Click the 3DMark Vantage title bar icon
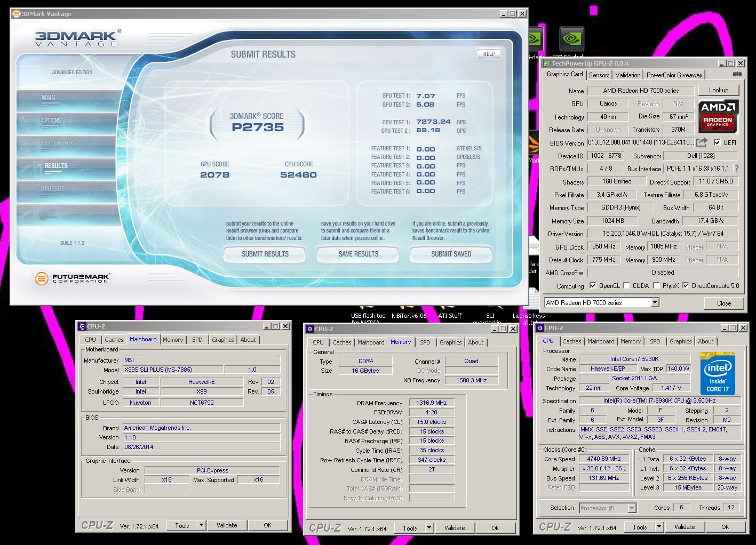 [16, 13]
